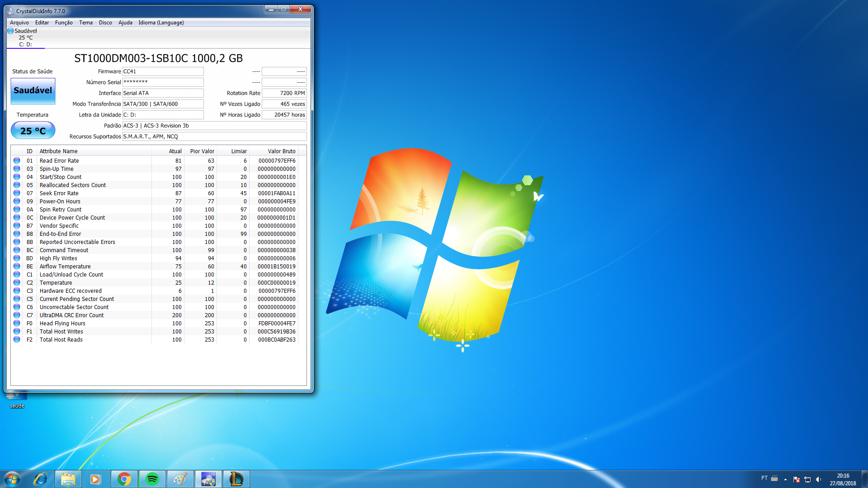Image resolution: width=868 pixels, height=488 pixels.
Task: Open Paint from taskbar
Action: tap(180, 479)
